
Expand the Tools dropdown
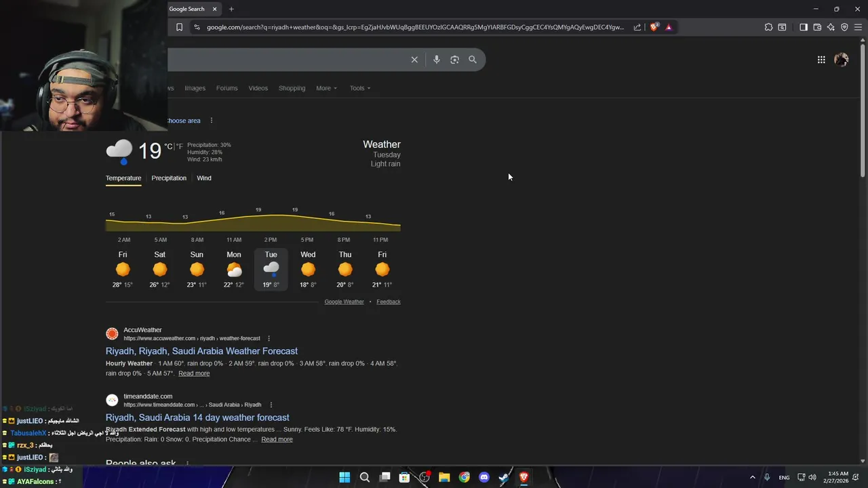click(x=360, y=88)
